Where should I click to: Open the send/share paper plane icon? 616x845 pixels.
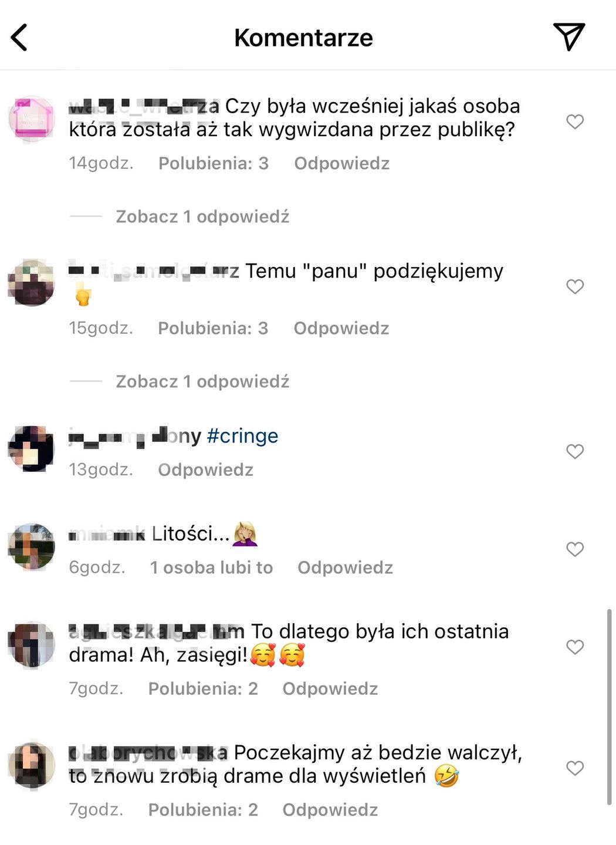tap(569, 36)
